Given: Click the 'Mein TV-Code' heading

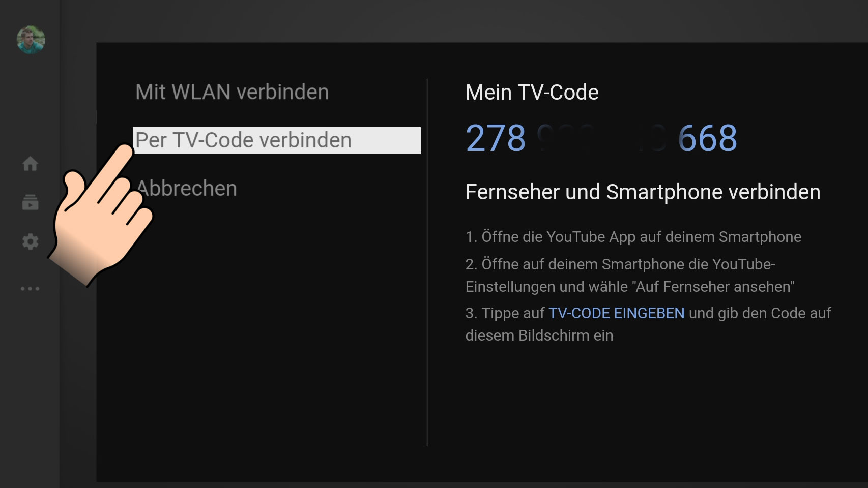Looking at the screenshot, I should pos(532,93).
